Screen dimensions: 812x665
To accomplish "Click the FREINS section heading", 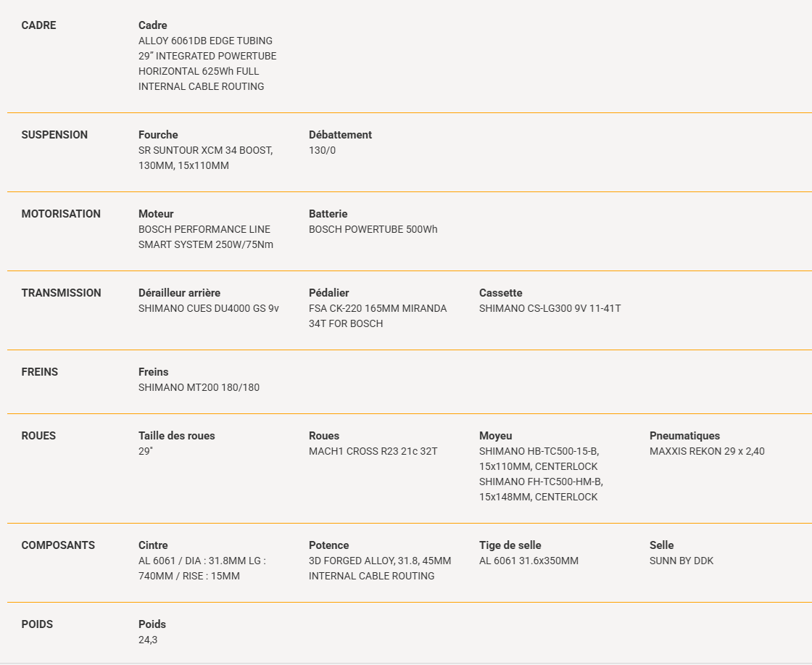I will point(39,372).
